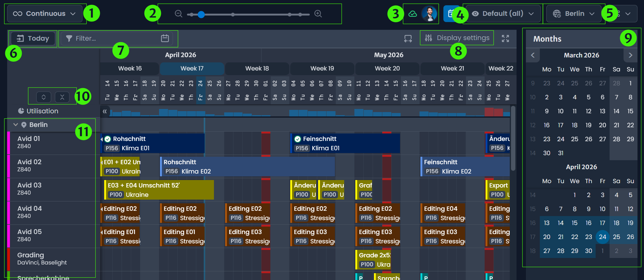Screen dimensions: 644x280
Task: Open the calendar picker icon inside the Filter field
Action: point(165,38)
